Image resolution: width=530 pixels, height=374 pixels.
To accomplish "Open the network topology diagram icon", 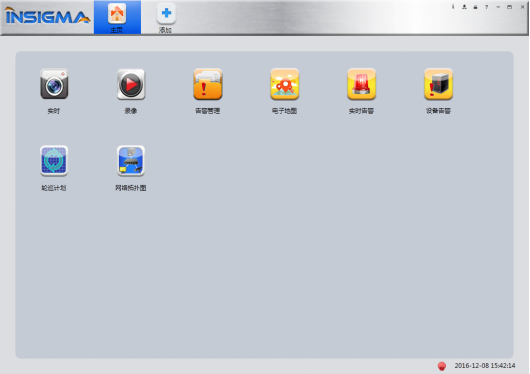I will coord(131,161).
